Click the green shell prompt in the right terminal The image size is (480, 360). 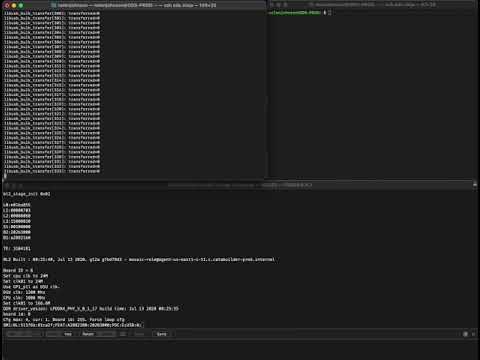(x=295, y=13)
